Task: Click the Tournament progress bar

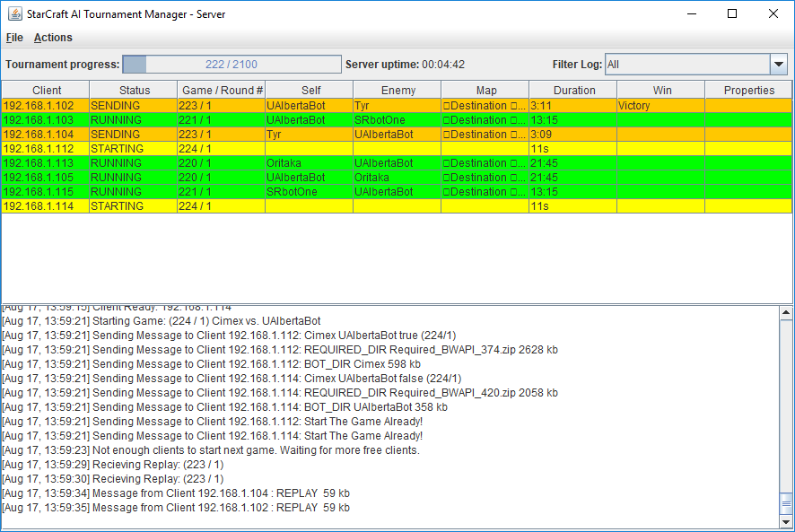Action: pos(232,65)
